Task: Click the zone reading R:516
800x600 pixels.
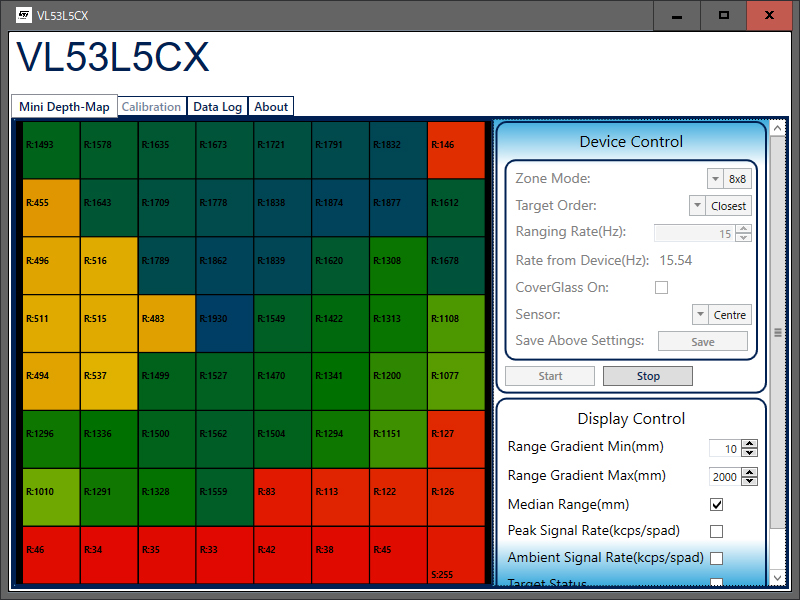Action: click(x=109, y=265)
